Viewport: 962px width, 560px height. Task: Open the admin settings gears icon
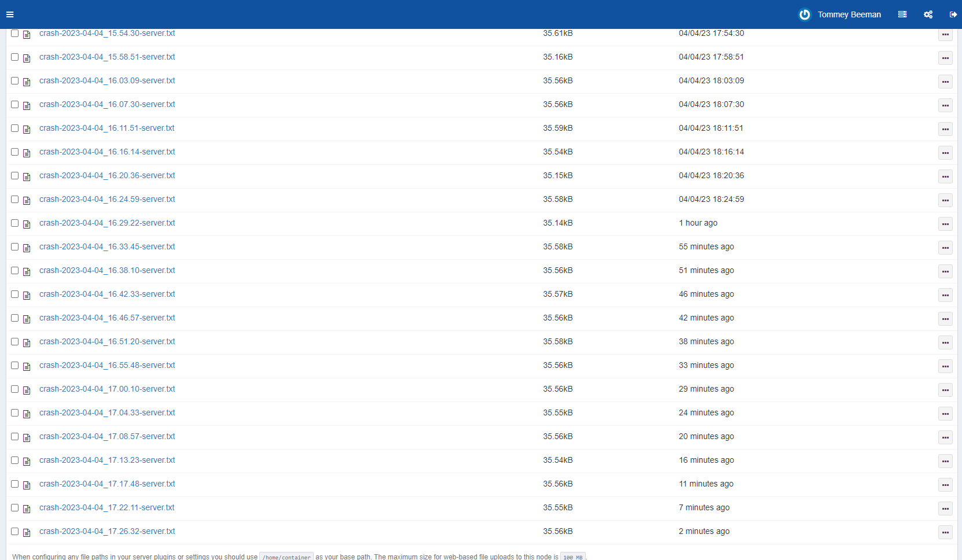pos(928,14)
